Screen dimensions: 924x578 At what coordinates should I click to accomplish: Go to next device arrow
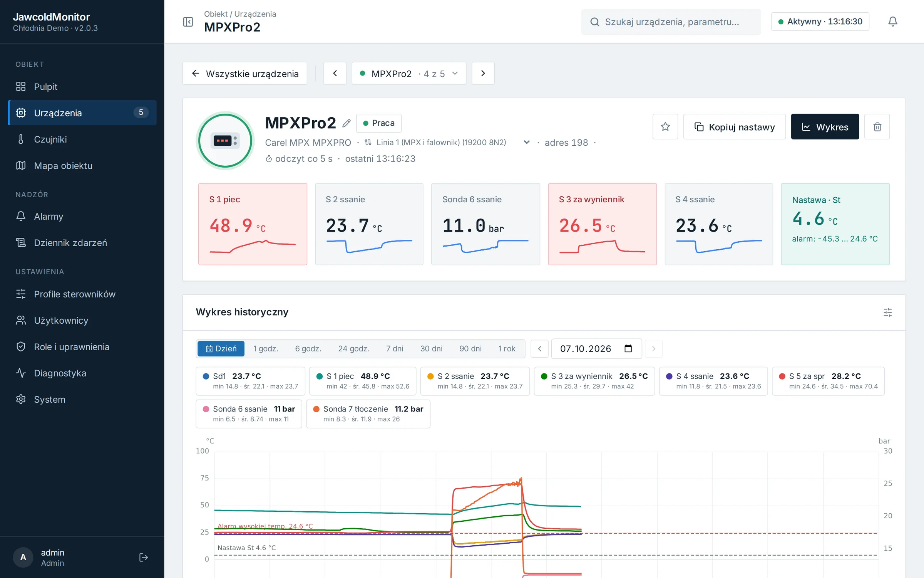[483, 73]
